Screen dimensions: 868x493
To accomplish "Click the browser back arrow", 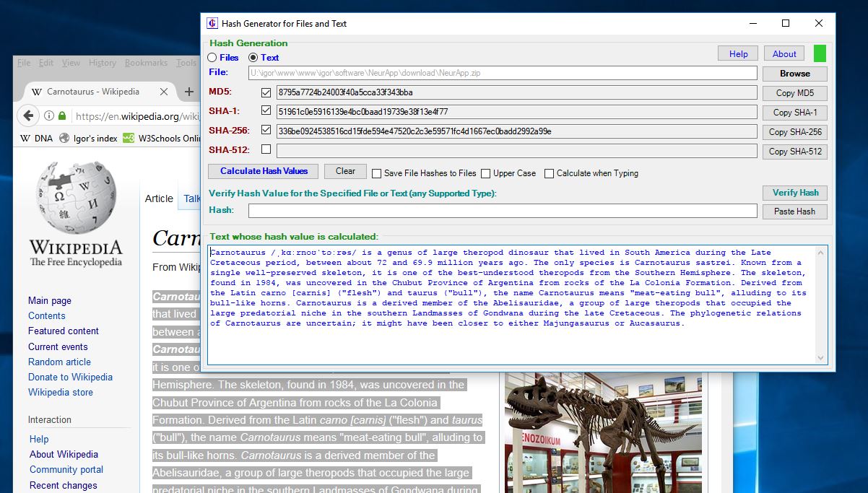I will coord(28,115).
